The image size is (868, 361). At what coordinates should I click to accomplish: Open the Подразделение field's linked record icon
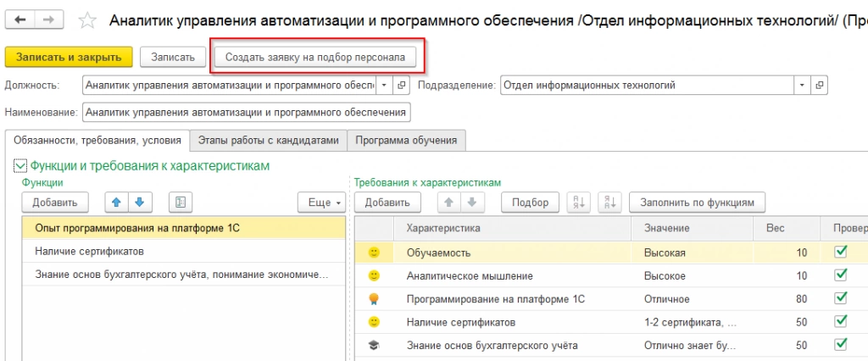tap(820, 86)
